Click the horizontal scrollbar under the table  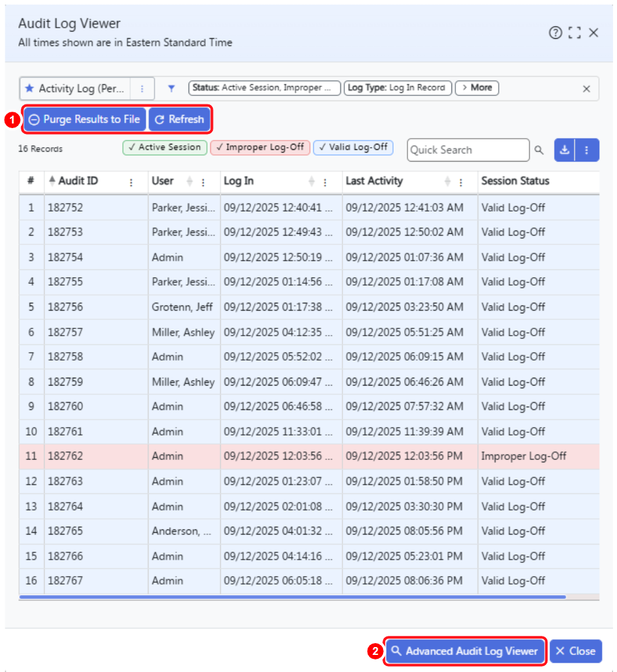pos(292,596)
